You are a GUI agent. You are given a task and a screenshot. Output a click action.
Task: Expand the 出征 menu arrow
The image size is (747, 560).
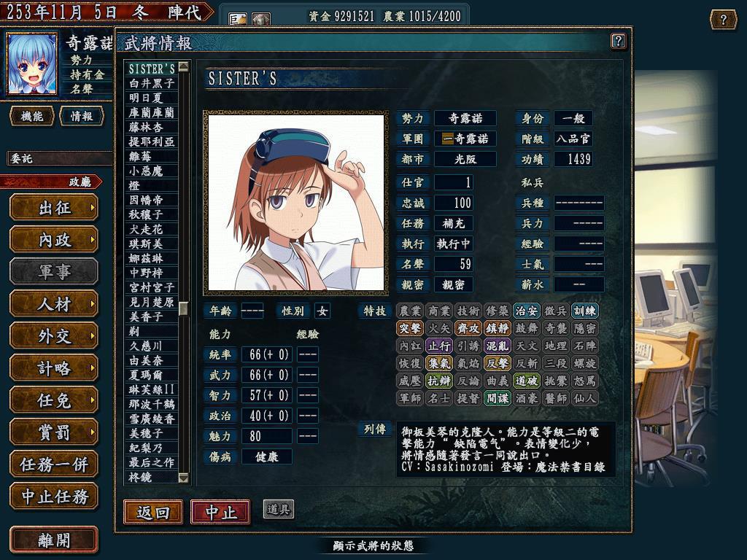tap(92, 208)
